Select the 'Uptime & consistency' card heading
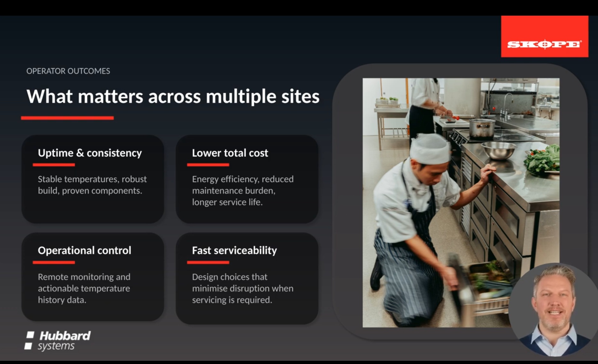This screenshot has height=364, width=598. click(90, 153)
